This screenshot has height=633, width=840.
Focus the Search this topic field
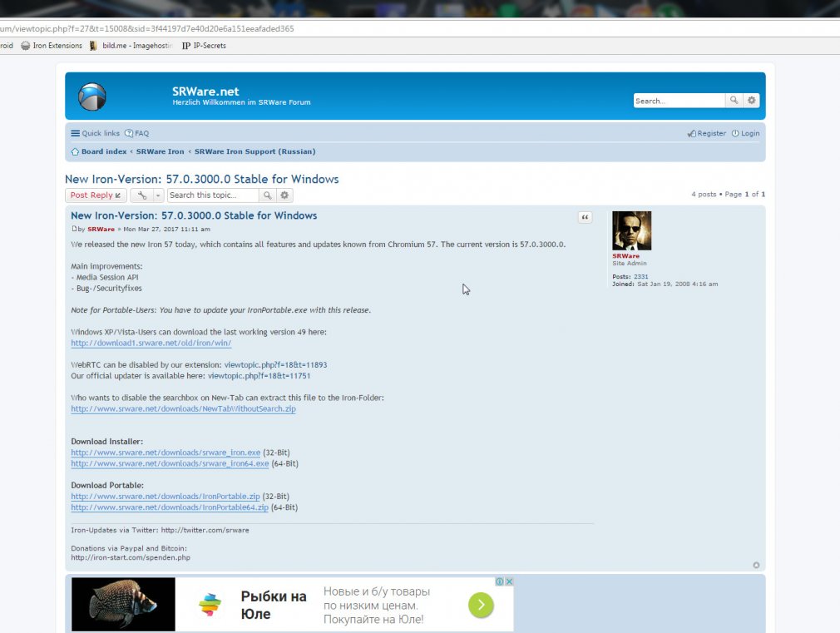[213, 195]
